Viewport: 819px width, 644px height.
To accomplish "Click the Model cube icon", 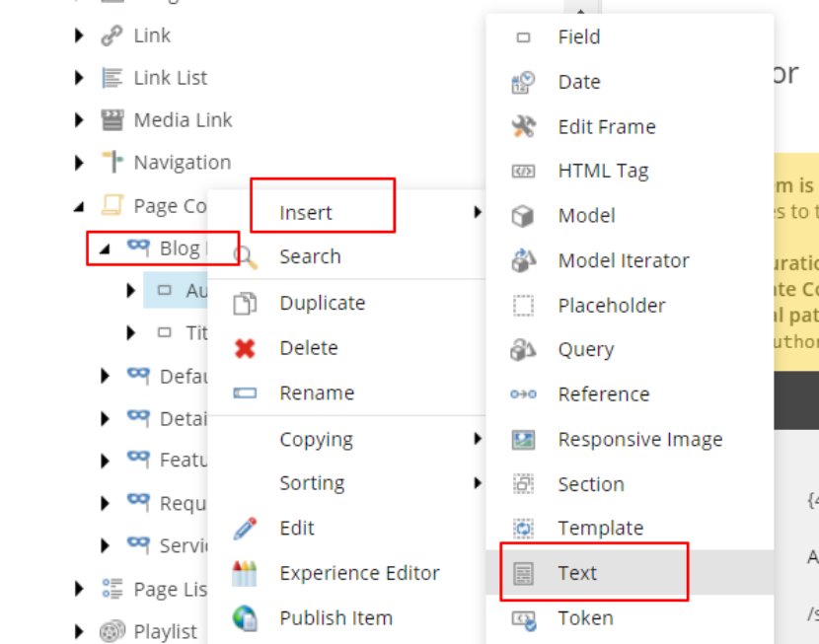I will point(523,216).
